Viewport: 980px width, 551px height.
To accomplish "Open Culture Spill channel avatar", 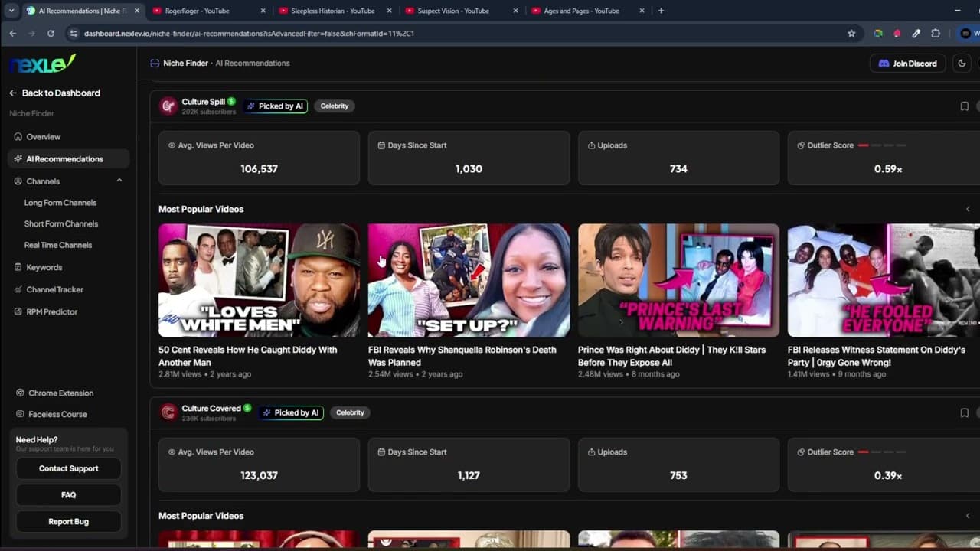I will [x=168, y=106].
